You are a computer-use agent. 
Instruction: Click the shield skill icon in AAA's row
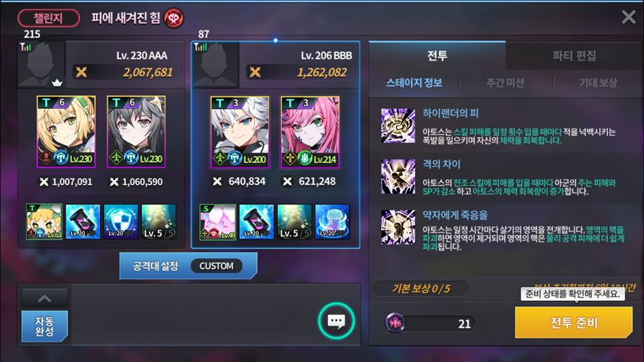click(x=121, y=222)
